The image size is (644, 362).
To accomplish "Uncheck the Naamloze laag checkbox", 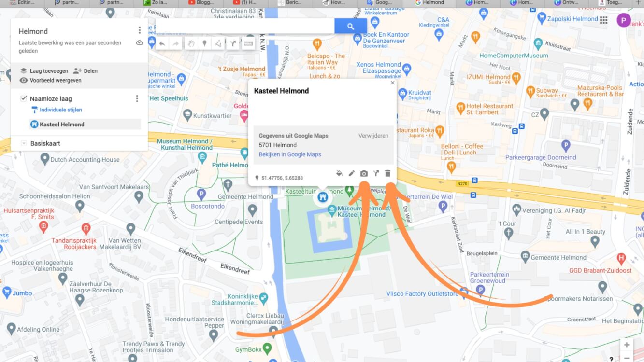I will point(24,98).
